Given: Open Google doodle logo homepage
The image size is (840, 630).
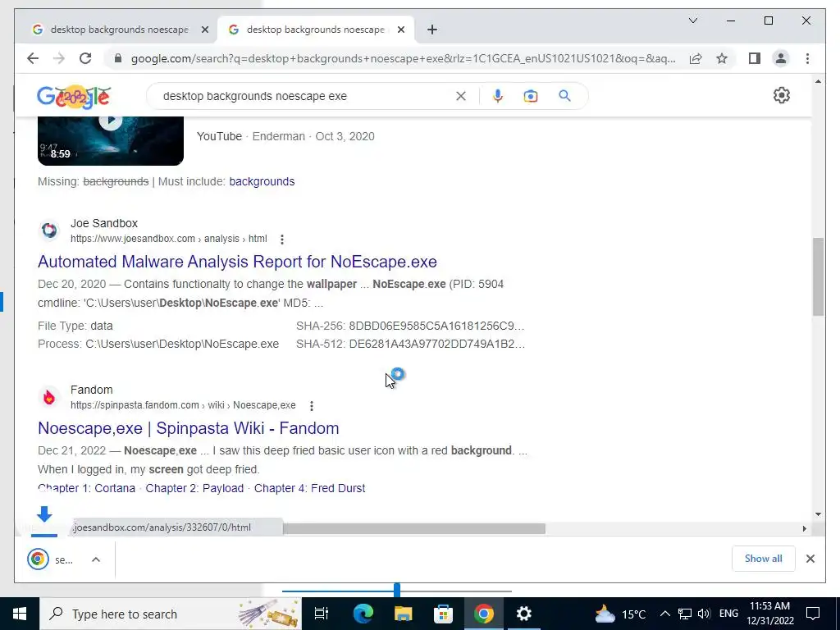Looking at the screenshot, I should point(74,97).
